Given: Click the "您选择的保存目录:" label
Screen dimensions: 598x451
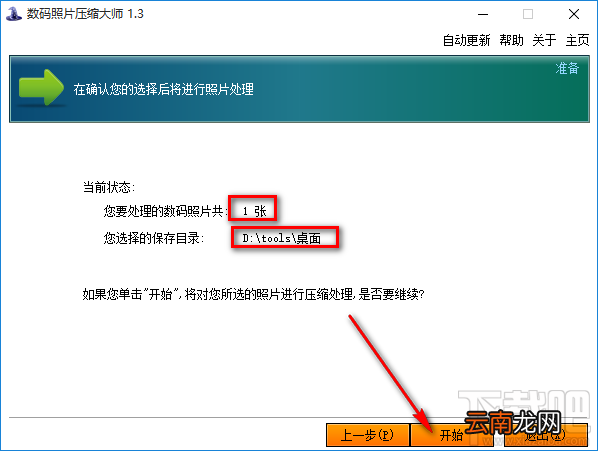Looking at the screenshot, I should 154,238.
